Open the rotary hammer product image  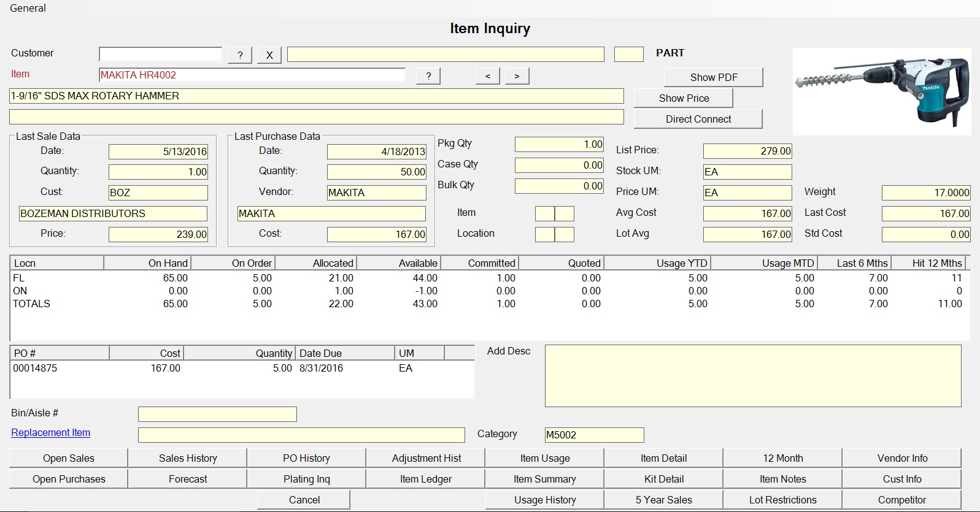pos(882,91)
